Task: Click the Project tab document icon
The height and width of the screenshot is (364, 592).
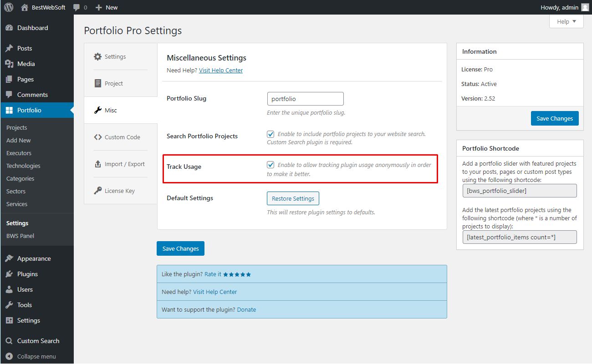Action: point(98,83)
